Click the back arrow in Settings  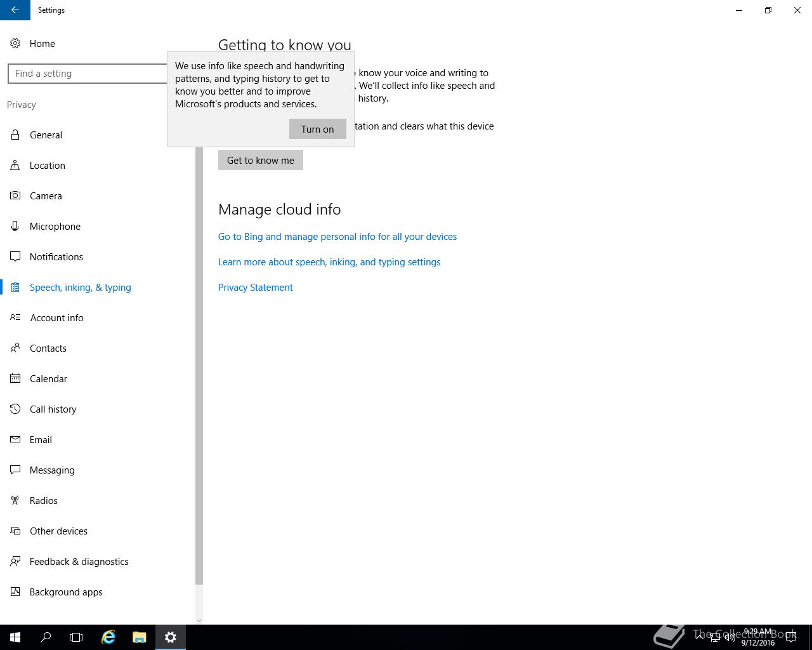[15, 10]
